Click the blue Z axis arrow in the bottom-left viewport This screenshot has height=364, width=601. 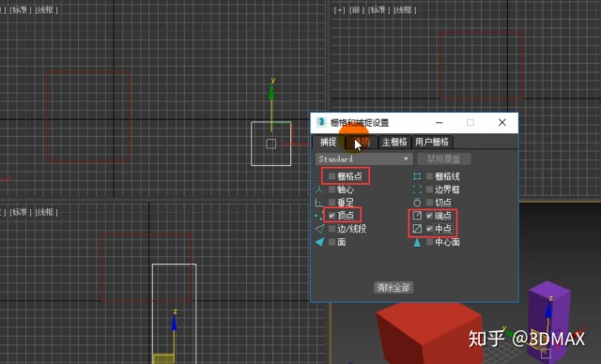(x=174, y=323)
